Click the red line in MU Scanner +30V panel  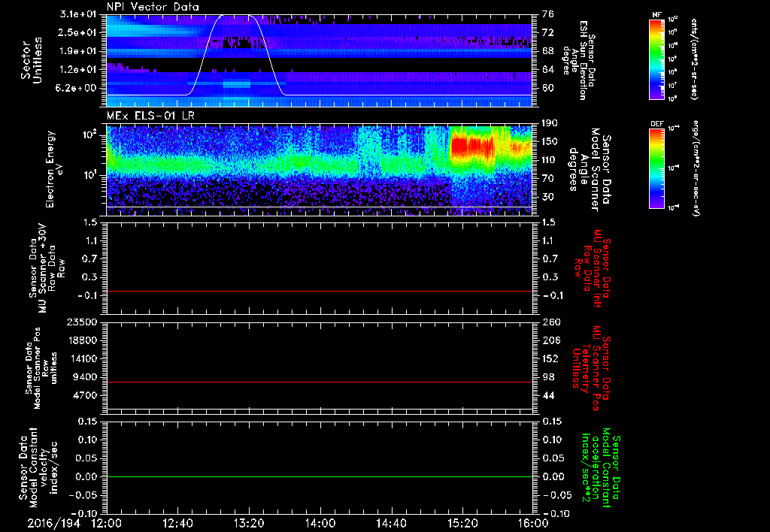pos(320,291)
